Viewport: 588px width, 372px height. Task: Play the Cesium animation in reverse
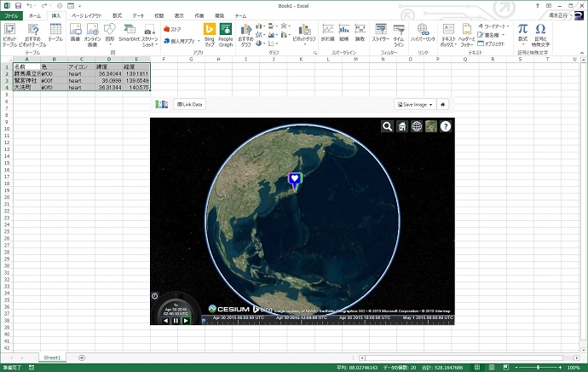pos(165,320)
